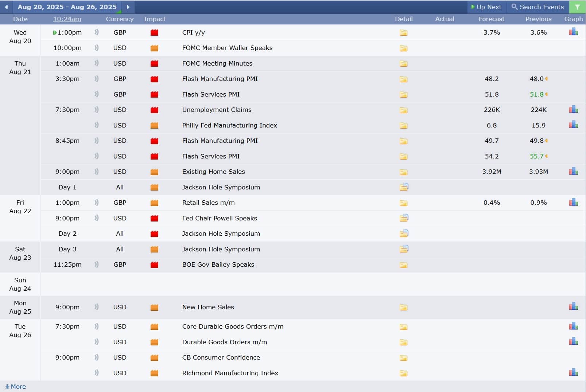Open detail for Jackson Hole Symposium Day 1
Screen dimensions: 586x392
(404, 187)
